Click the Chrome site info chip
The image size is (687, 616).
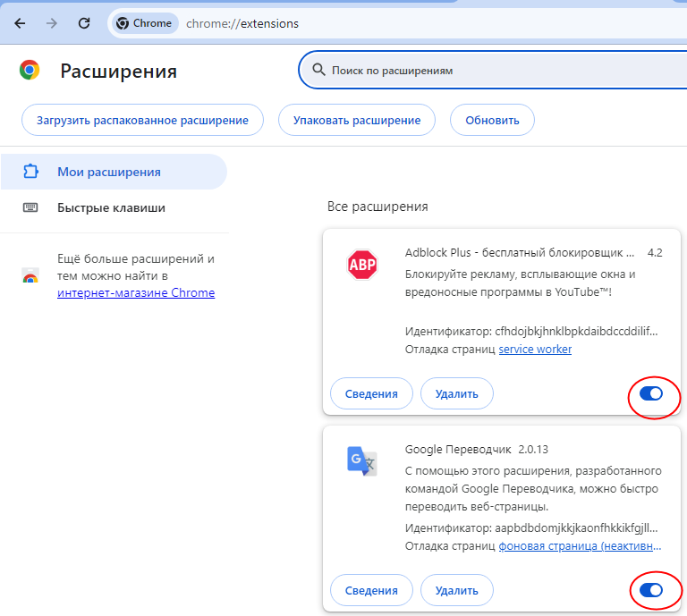(145, 23)
